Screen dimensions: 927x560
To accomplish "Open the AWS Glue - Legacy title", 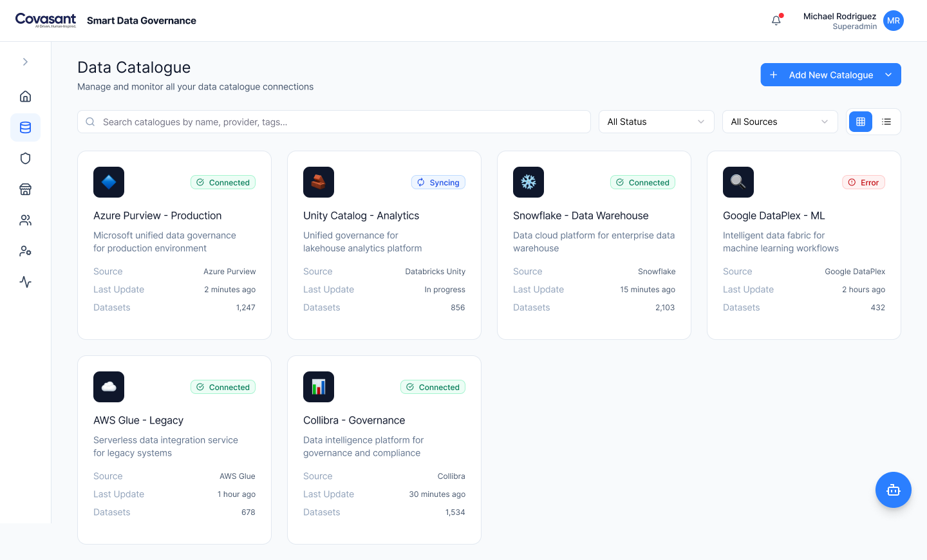I will [138, 420].
